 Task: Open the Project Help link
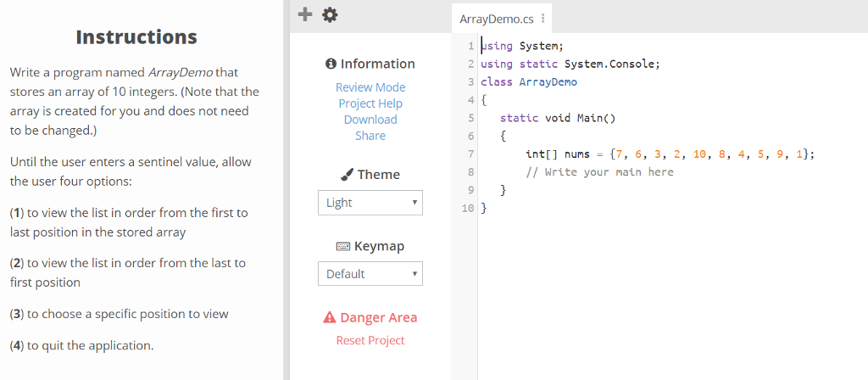point(370,103)
